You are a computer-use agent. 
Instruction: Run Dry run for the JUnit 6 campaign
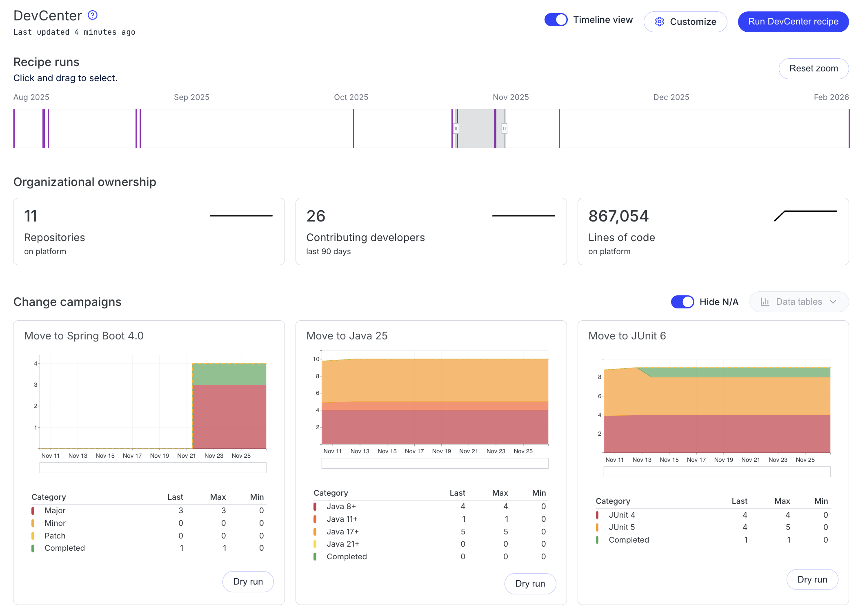pos(812,579)
